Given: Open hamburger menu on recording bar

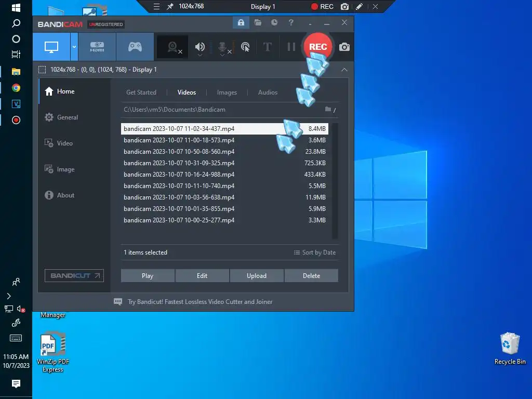Looking at the screenshot, I should [x=156, y=6].
